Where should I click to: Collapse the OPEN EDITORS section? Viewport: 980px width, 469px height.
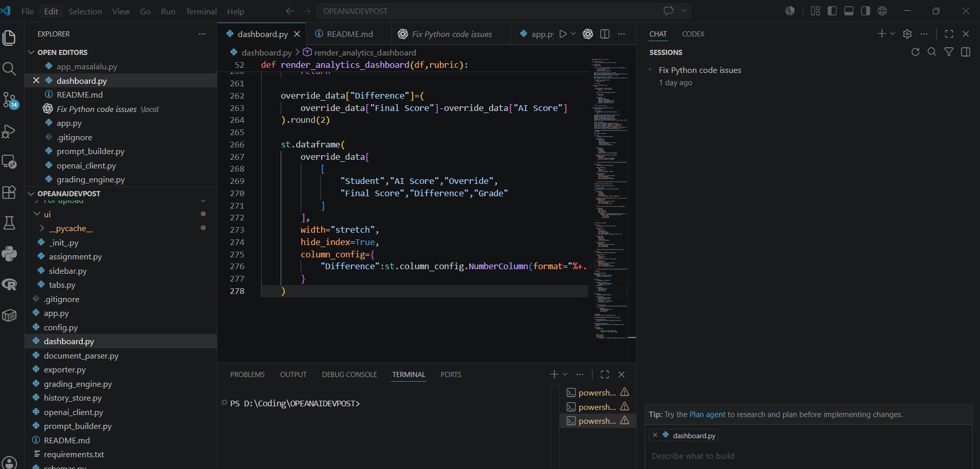[31, 52]
